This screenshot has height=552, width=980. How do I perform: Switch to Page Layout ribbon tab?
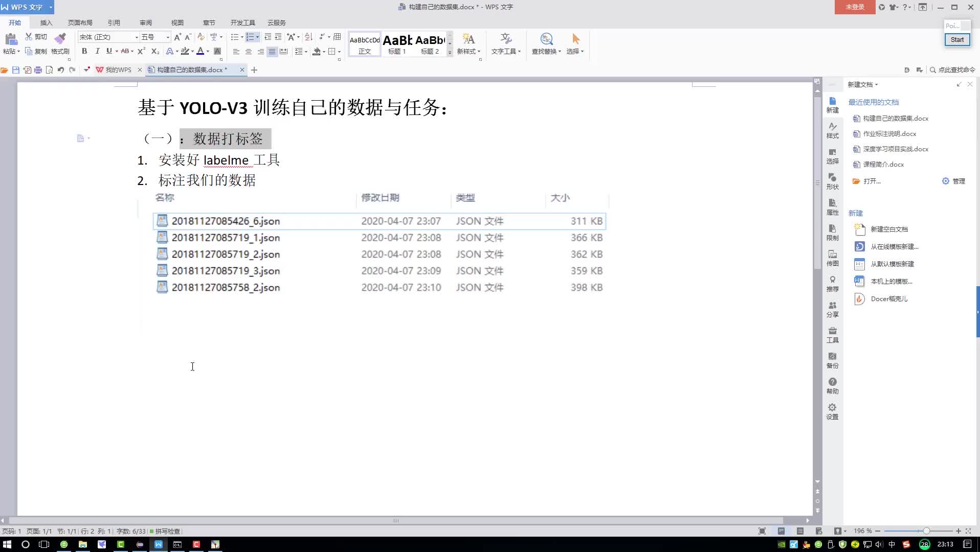(80, 22)
